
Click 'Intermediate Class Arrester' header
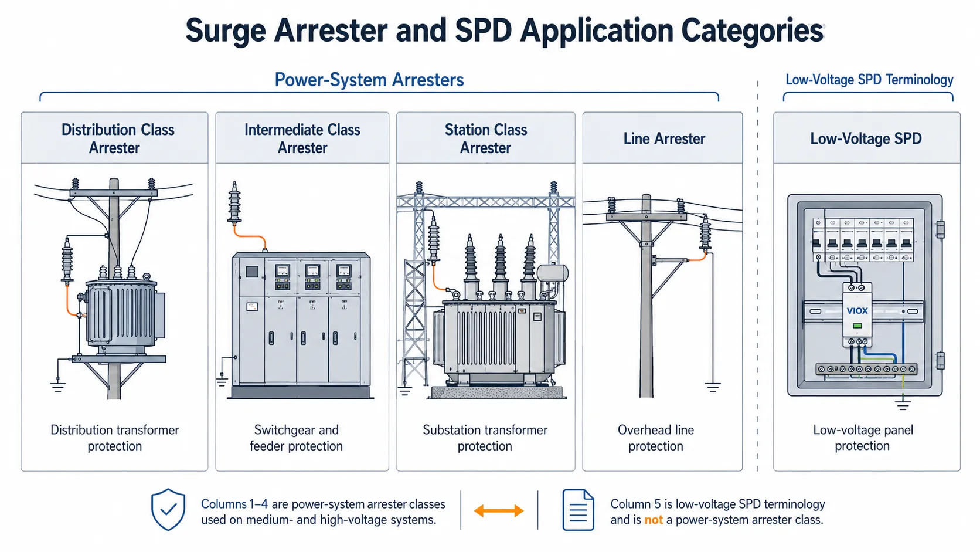pos(302,138)
